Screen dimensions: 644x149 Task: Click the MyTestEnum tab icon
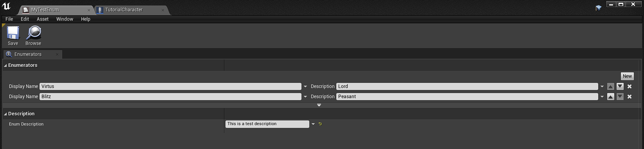click(x=26, y=10)
